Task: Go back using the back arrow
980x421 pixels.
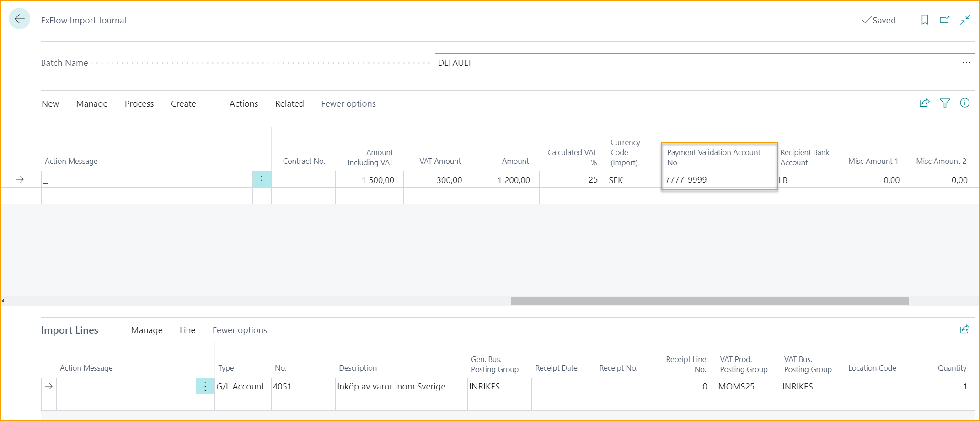Action: [x=19, y=19]
